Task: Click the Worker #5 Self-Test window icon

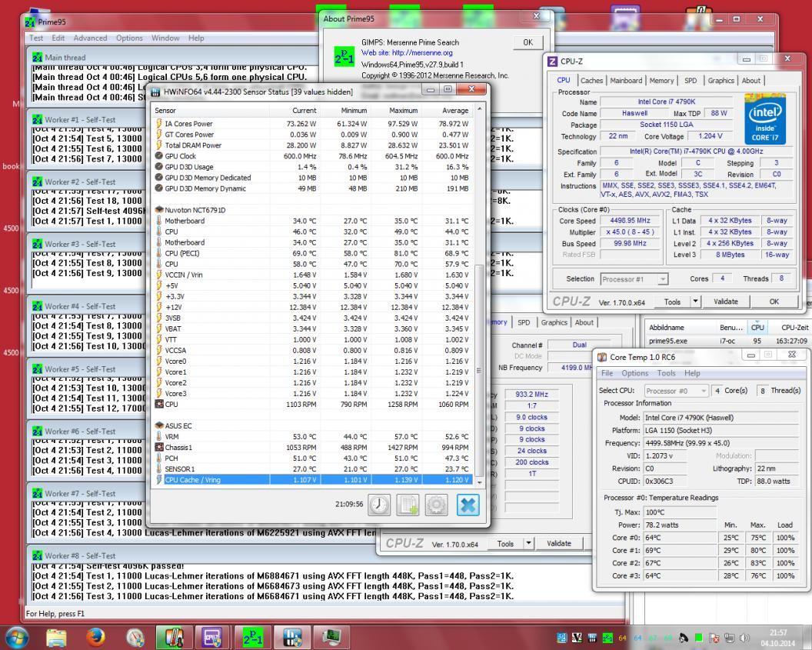Action: pyautogui.click(x=37, y=369)
